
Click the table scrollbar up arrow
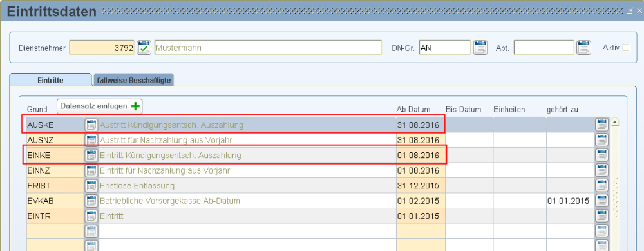[x=615, y=122]
